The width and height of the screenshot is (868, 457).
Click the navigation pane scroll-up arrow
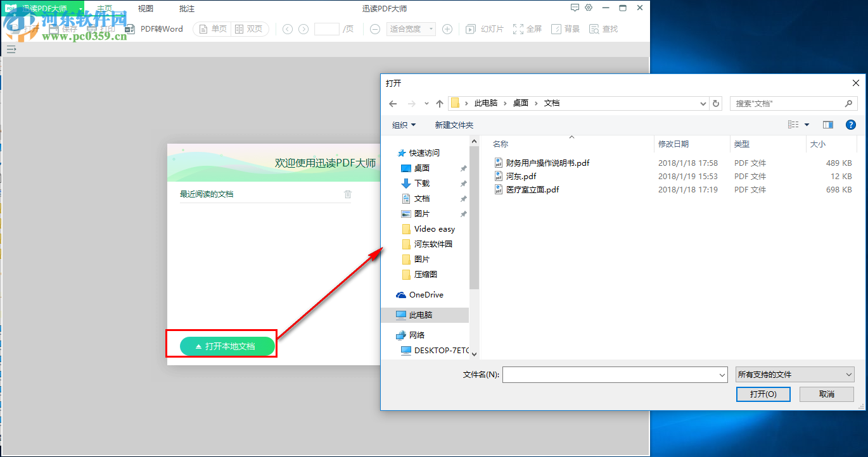(474, 140)
